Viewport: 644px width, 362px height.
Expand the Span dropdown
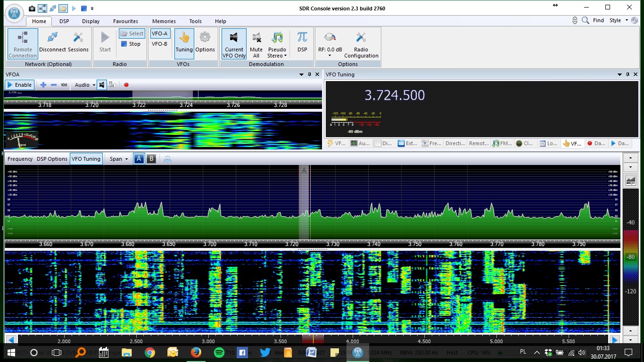click(119, 159)
